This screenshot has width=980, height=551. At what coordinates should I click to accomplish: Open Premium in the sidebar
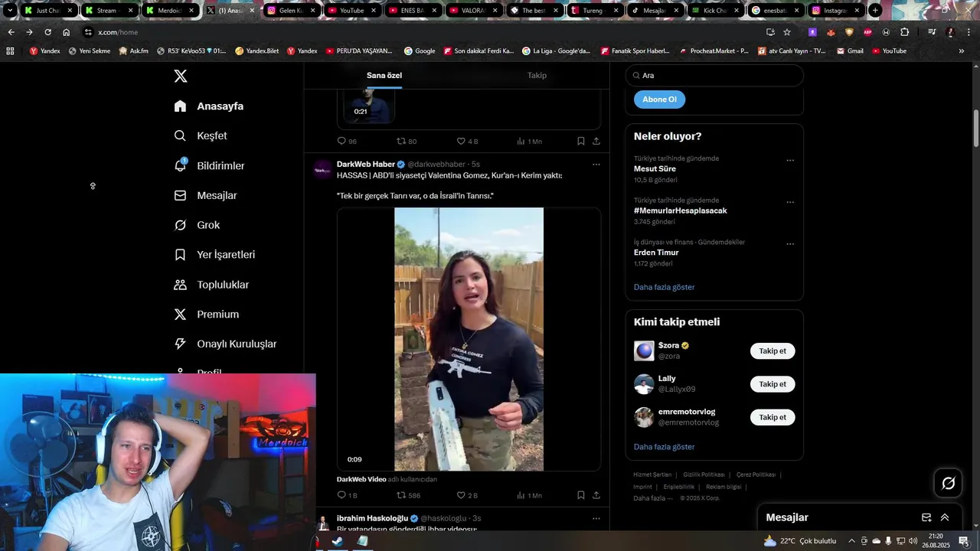(x=207, y=315)
